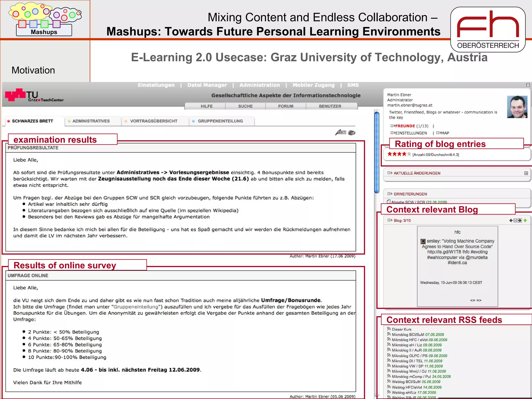Click RSS icon beside Mikroblog OLPC / PS
Viewport: 532px width, 399px height.
pyautogui.click(x=389, y=355)
